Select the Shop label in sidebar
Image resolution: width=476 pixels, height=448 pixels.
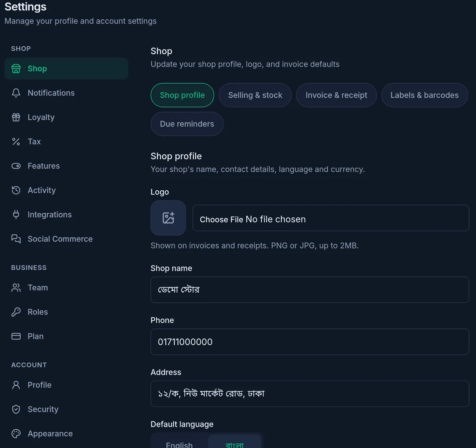click(37, 69)
